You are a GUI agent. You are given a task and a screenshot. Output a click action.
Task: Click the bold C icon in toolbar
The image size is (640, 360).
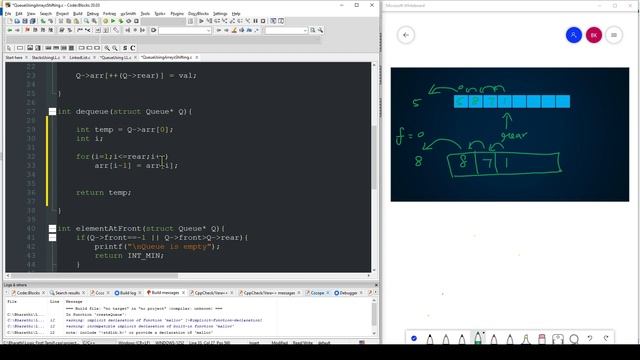pos(133,48)
